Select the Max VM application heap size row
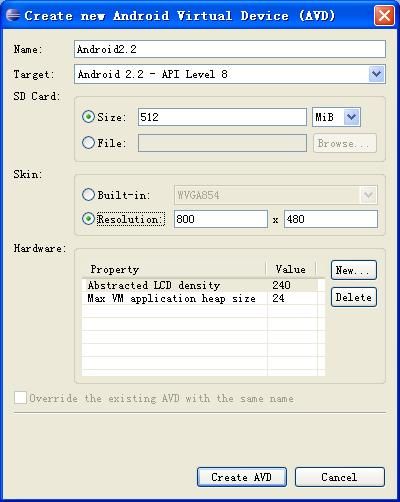The height and width of the screenshot is (502, 400). point(200,298)
